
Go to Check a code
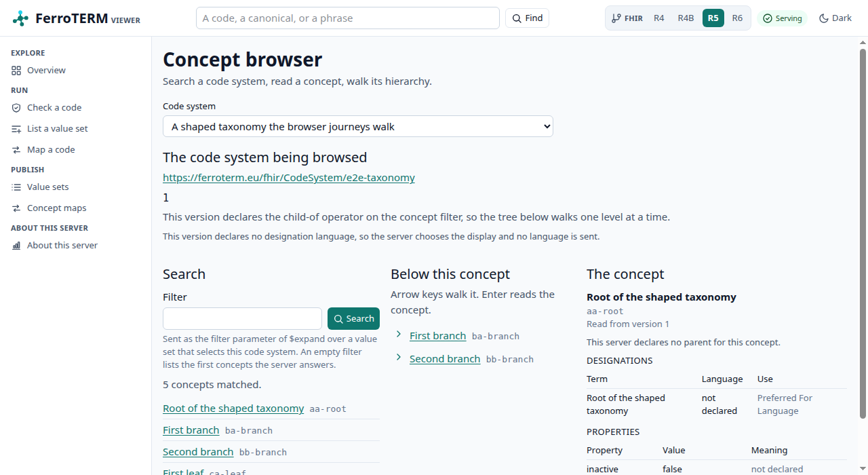[x=75, y=108]
